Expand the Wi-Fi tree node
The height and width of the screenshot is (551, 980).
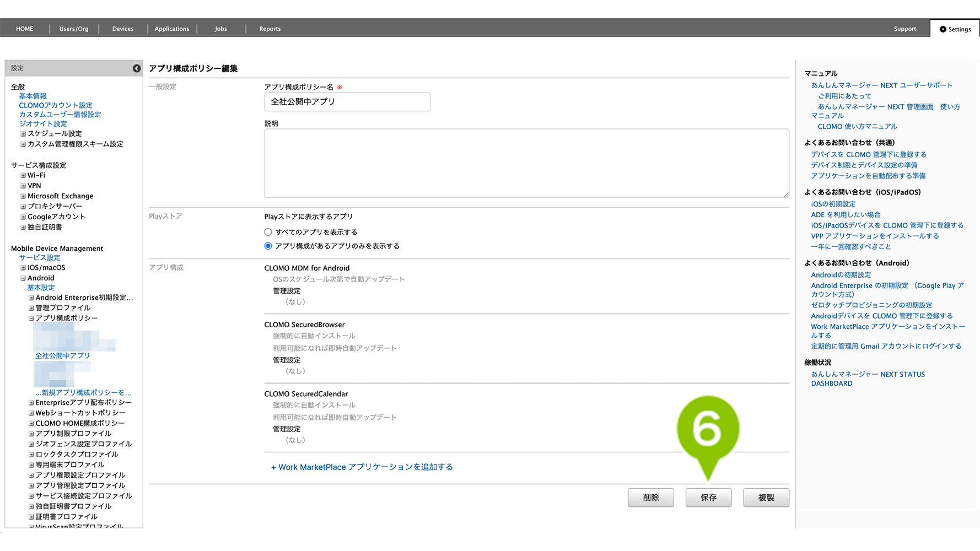tap(23, 176)
